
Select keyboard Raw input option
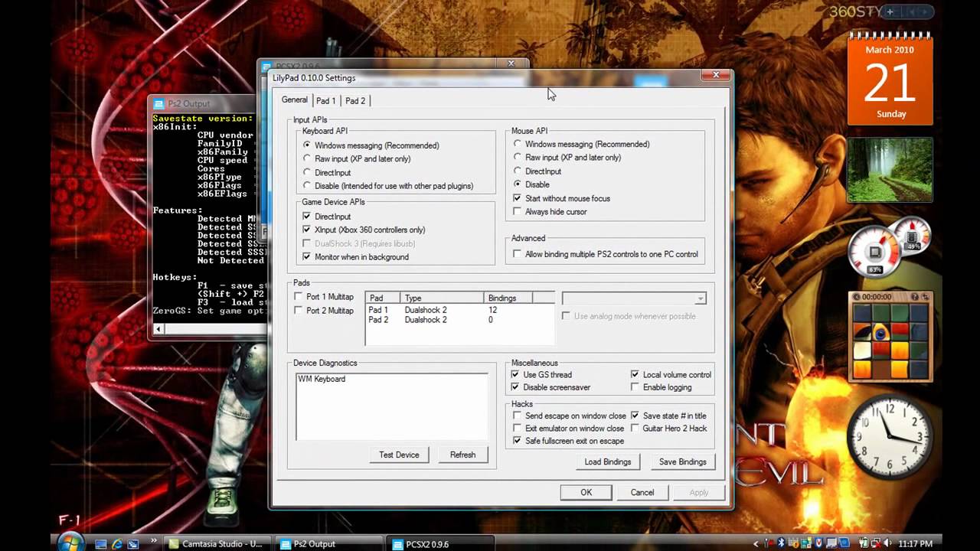pos(356,158)
